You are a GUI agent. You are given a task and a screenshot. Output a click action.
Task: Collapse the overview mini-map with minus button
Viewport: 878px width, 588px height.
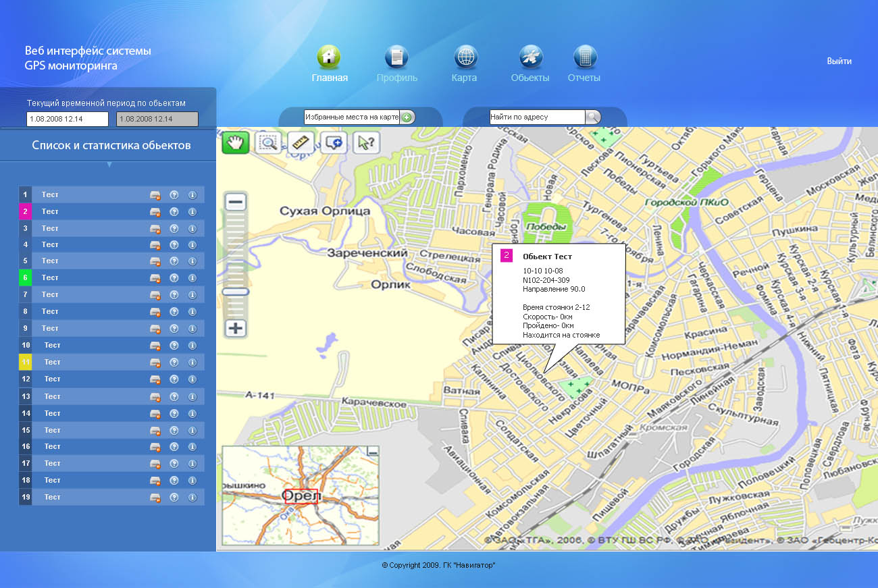point(372,451)
